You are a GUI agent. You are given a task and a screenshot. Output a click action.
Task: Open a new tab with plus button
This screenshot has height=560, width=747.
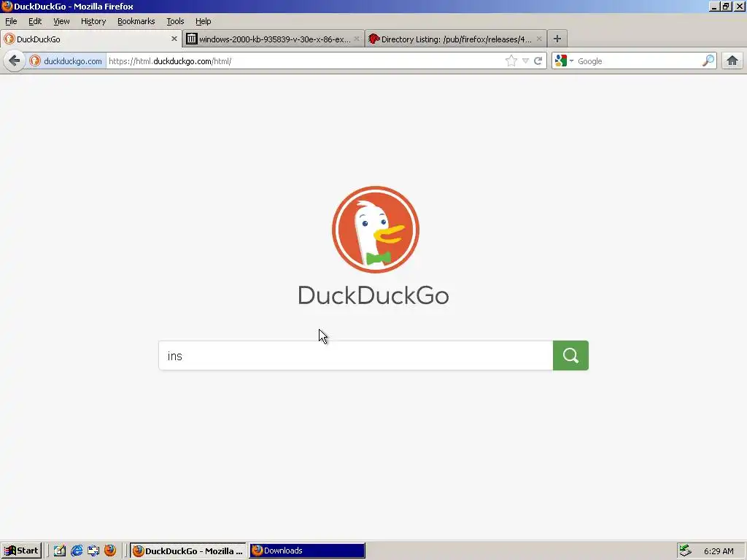click(557, 39)
